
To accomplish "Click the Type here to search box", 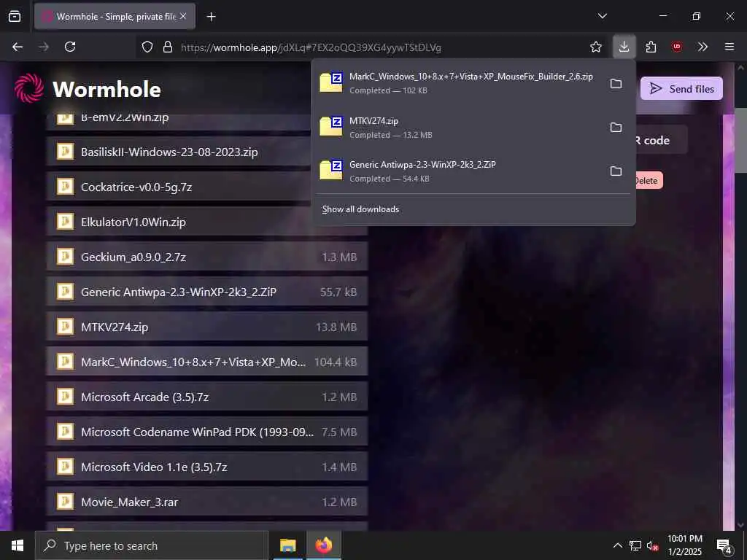I will (x=152, y=545).
